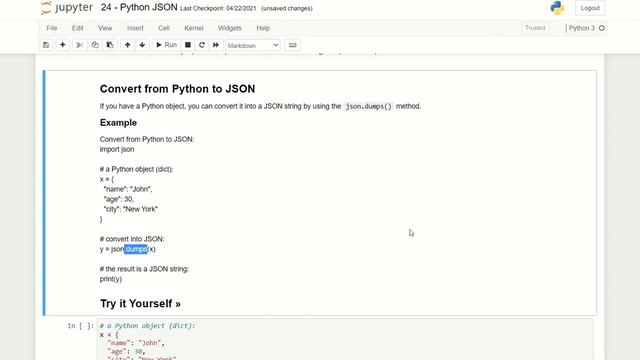The height and width of the screenshot is (360, 640).
Task: Open the View menu
Action: click(105, 28)
